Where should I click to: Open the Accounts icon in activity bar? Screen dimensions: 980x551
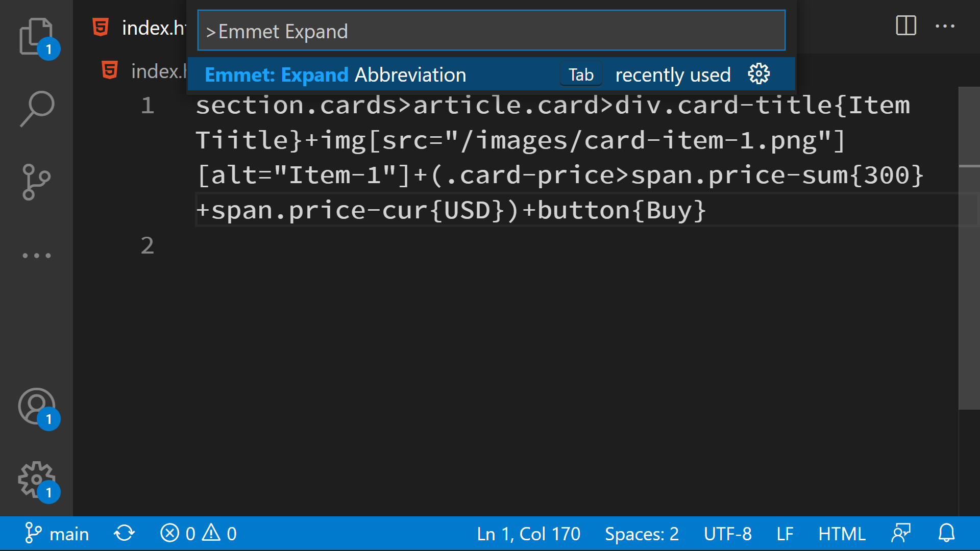(37, 406)
